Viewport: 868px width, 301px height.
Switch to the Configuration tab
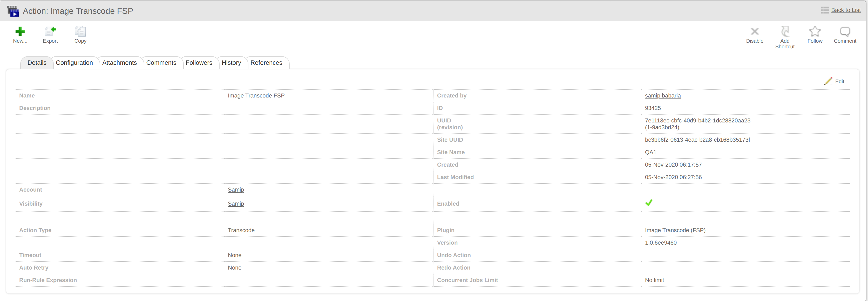tap(74, 62)
